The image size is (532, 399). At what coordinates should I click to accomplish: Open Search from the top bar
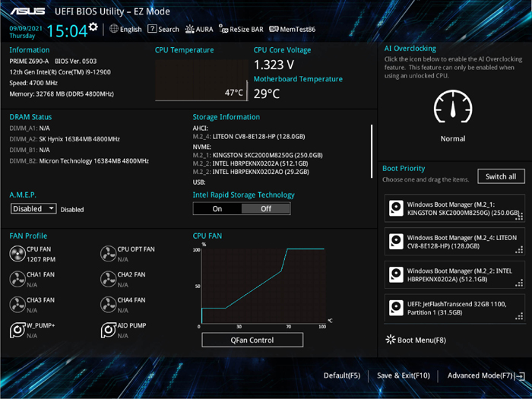pyautogui.click(x=169, y=29)
